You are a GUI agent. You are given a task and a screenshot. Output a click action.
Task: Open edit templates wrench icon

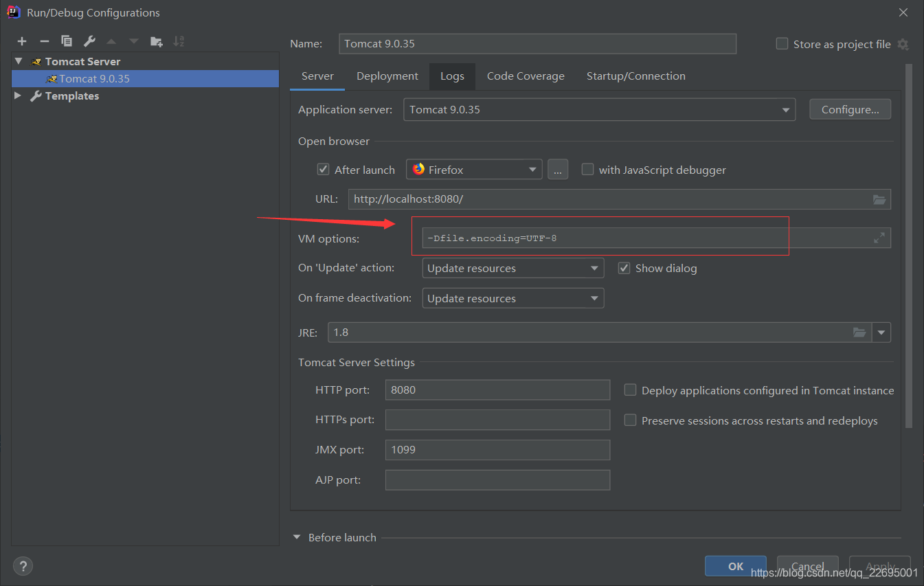89,41
